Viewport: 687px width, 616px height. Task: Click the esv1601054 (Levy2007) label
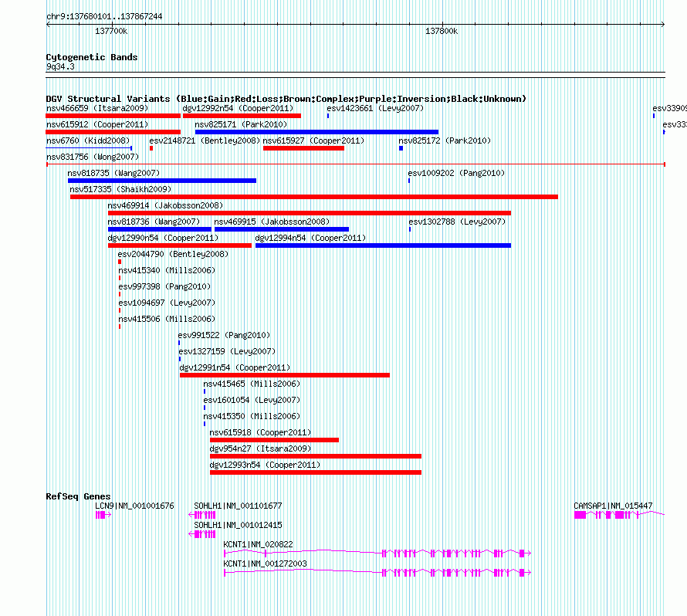(x=252, y=400)
